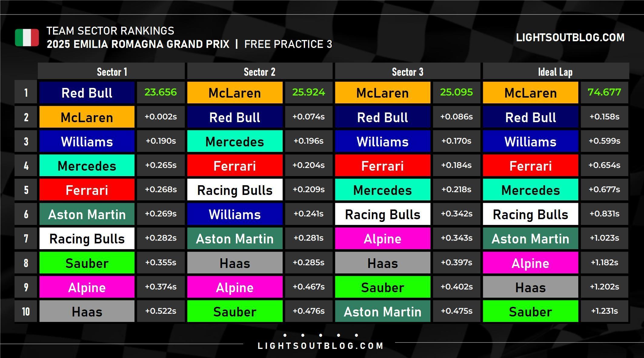
Task: Select the Sector 1 column header
Action: click(111, 72)
